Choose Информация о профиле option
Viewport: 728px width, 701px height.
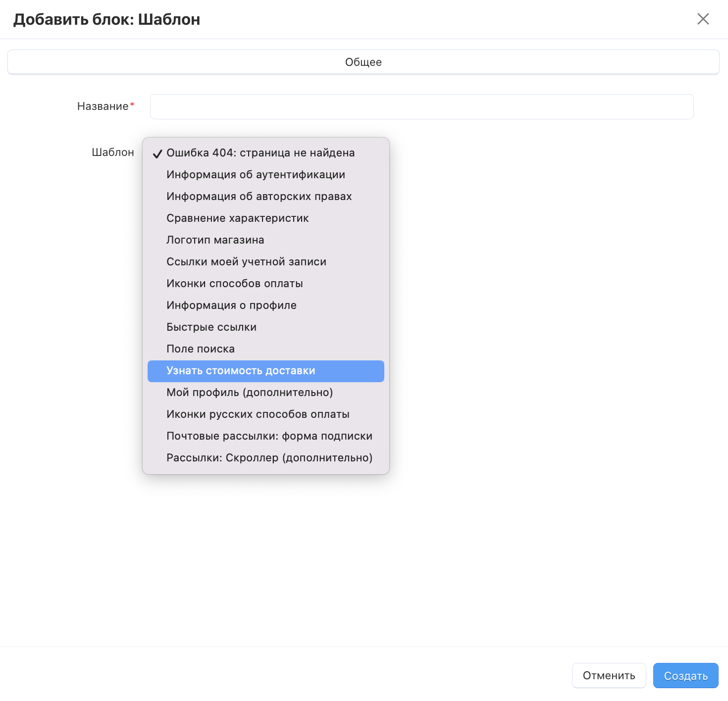[231, 305]
